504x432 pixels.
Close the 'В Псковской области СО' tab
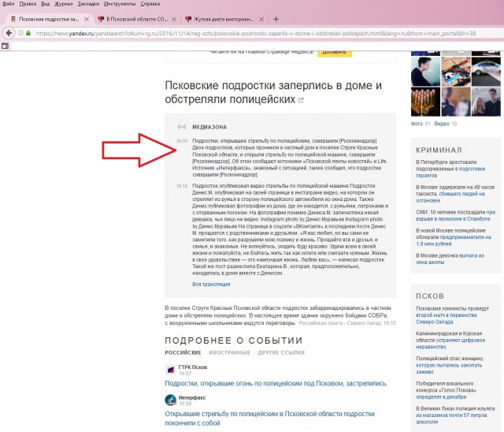coord(174,19)
